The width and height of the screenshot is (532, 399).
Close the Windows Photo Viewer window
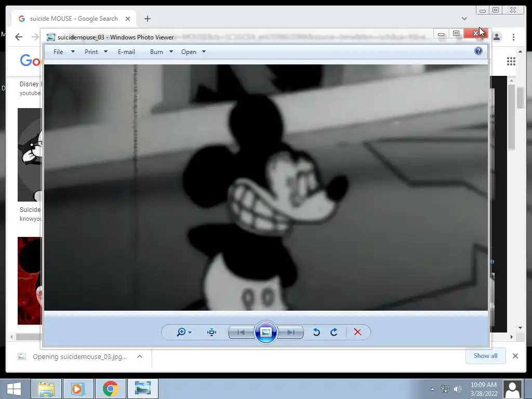[476, 33]
